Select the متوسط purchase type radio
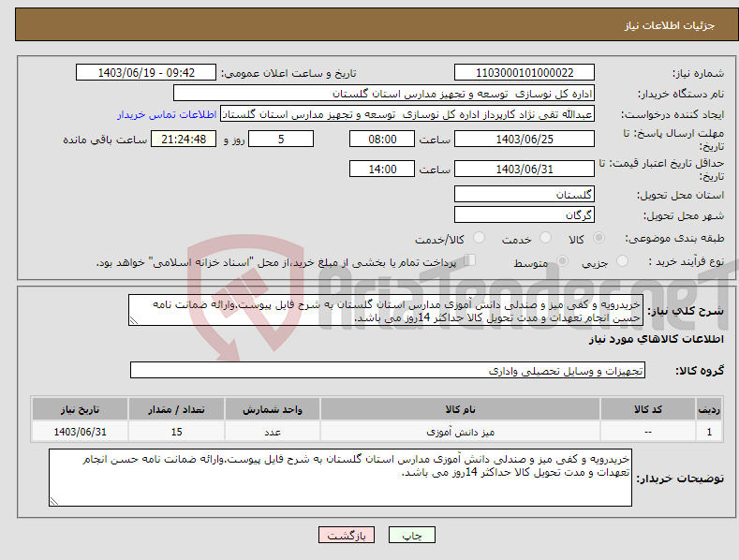This screenshot has height=560, width=739. coord(562,261)
